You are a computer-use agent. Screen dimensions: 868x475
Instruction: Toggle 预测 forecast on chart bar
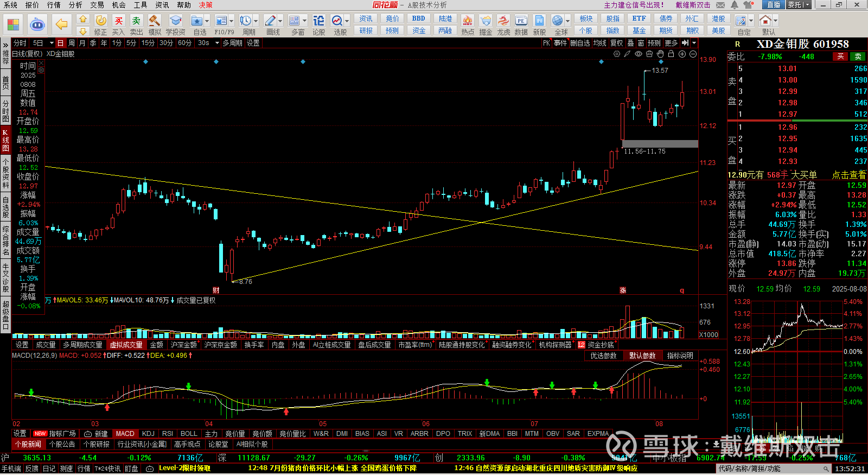[x=654, y=43]
